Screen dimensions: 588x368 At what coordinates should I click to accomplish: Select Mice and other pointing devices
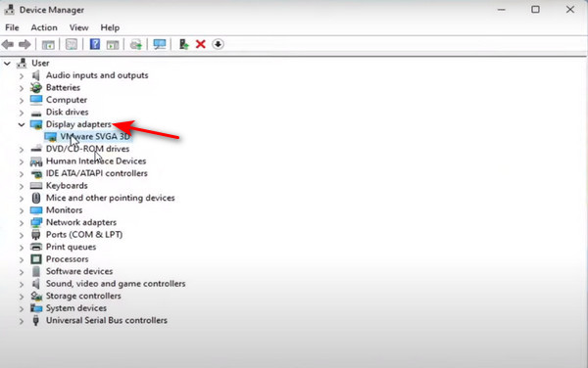click(110, 198)
